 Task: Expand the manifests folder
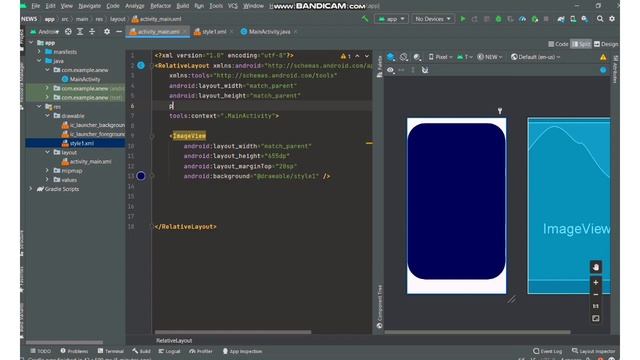tap(39, 51)
